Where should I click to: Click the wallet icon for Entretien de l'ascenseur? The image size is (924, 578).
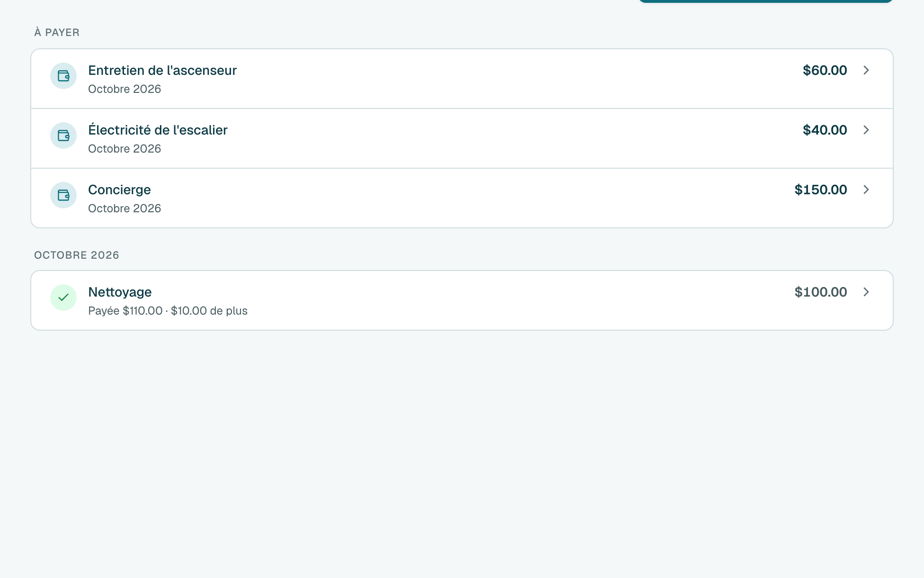(x=63, y=76)
